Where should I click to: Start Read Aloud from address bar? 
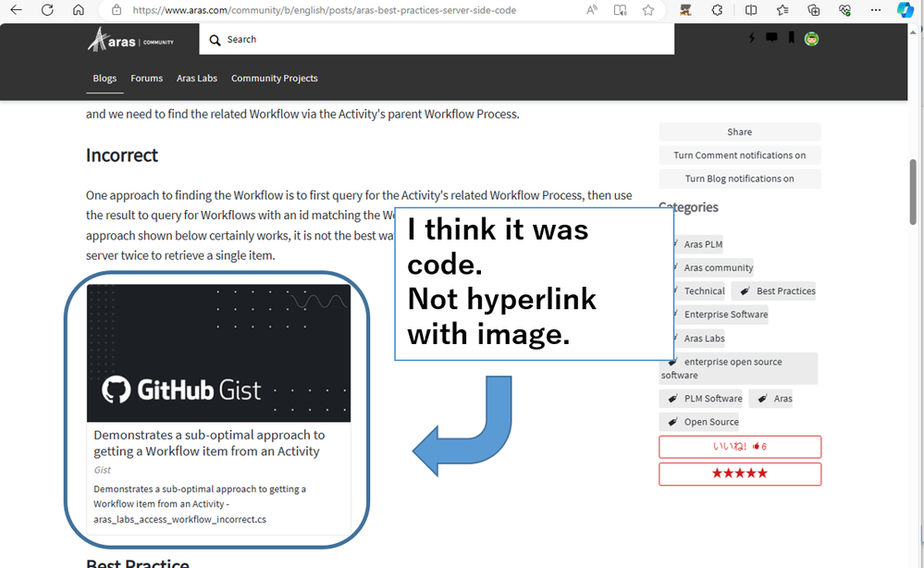(592, 10)
